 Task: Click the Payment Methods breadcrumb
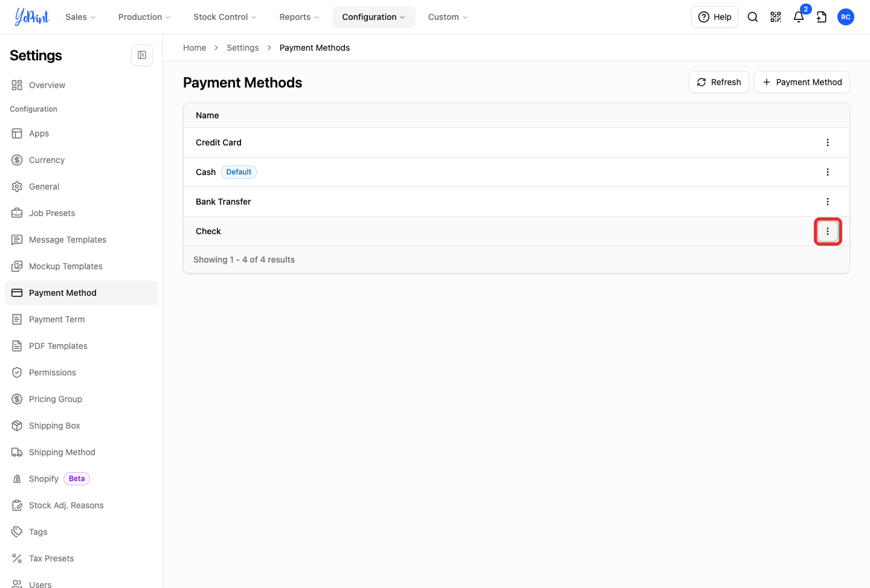click(315, 48)
